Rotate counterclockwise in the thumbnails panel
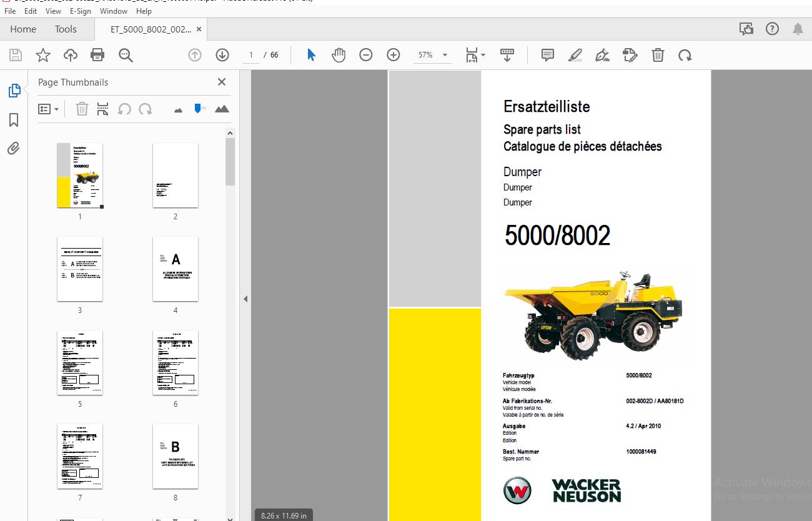 [124, 109]
